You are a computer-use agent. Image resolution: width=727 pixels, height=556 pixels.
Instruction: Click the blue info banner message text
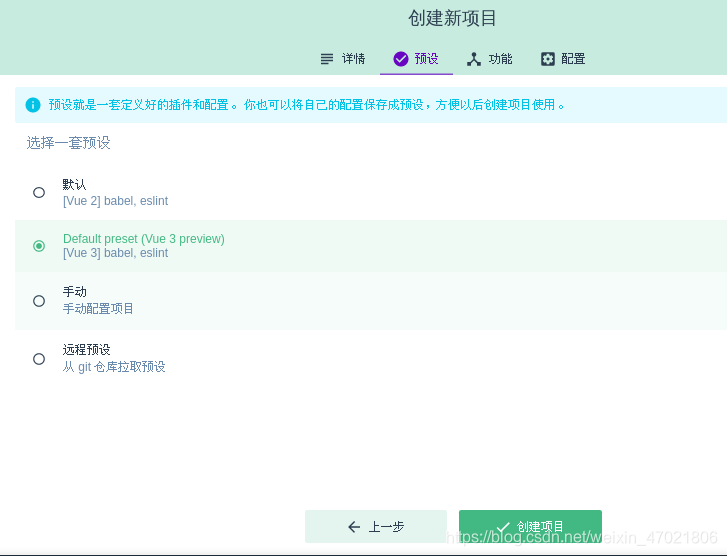(x=306, y=105)
